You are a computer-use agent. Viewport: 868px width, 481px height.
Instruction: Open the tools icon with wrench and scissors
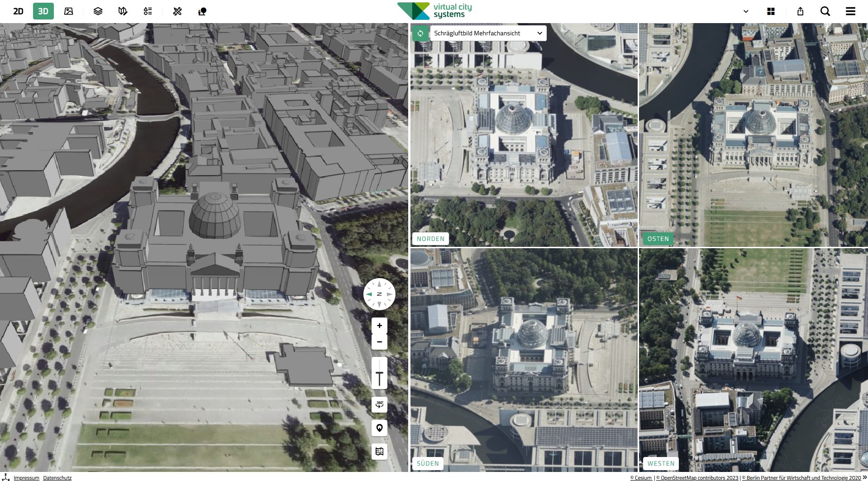pyautogui.click(x=177, y=11)
